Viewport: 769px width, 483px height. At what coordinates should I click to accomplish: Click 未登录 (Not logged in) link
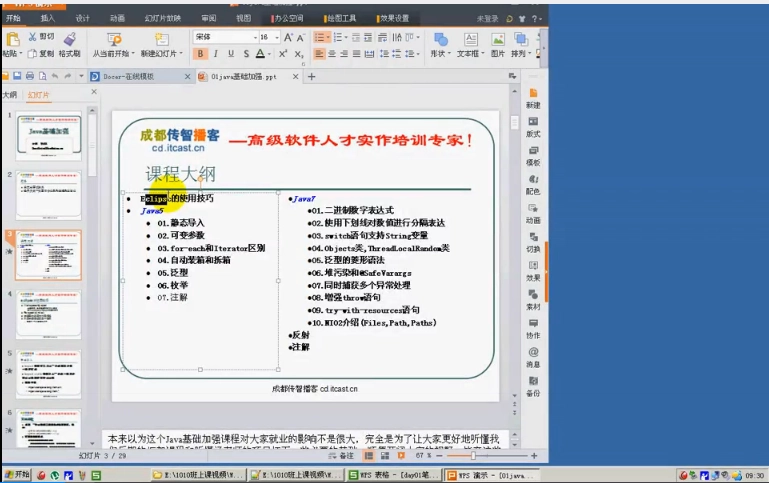click(487, 19)
